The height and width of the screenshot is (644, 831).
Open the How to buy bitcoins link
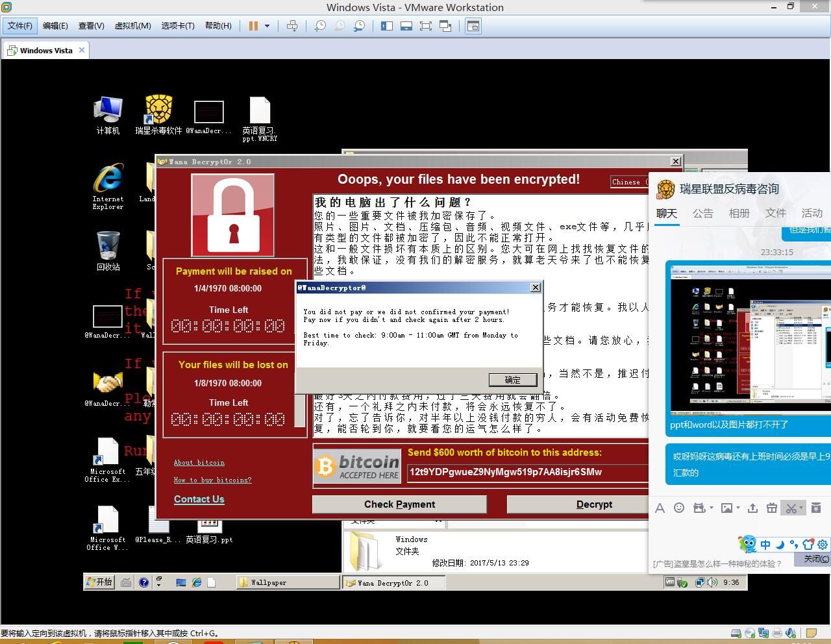[212, 480]
